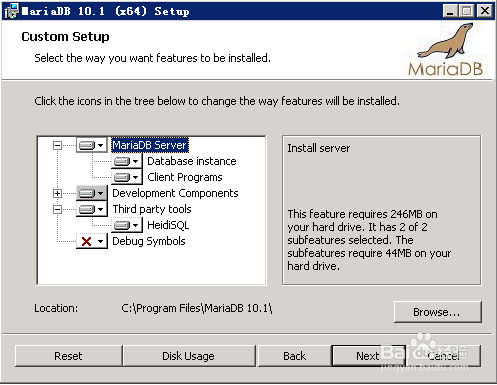
Task: Select the Debug Symbols tree item
Action: pos(149,241)
